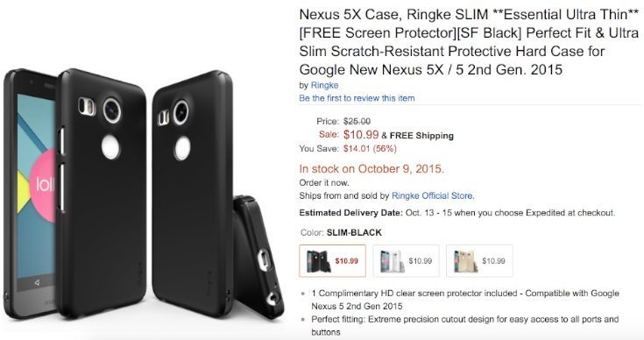This screenshot has width=644, height=340.
Task: Click the black case thumbnail image in swatch
Action: pos(318,261)
